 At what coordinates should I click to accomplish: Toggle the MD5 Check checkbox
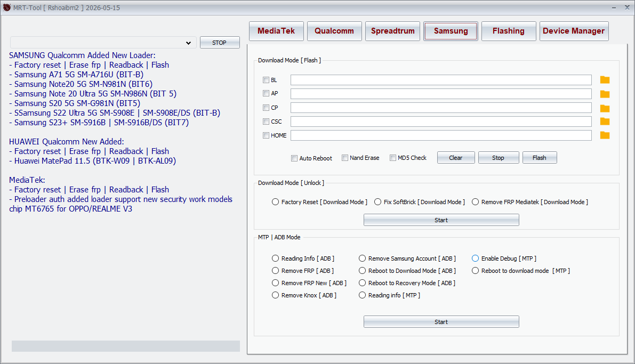[x=393, y=158]
